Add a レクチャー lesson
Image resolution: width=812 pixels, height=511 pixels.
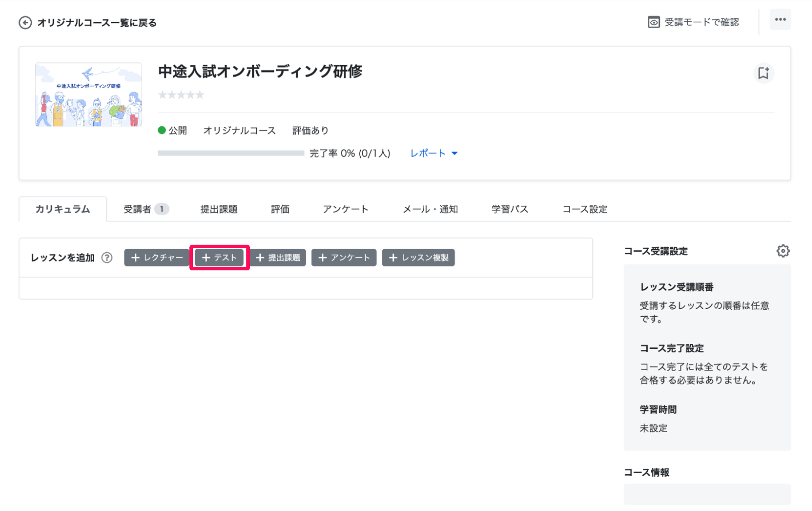[x=157, y=258]
